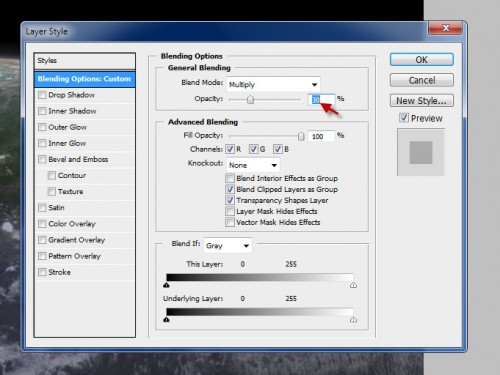The image size is (500, 375).
Task: Check Layer Mask Hides Effects
Action: point(230,211)
